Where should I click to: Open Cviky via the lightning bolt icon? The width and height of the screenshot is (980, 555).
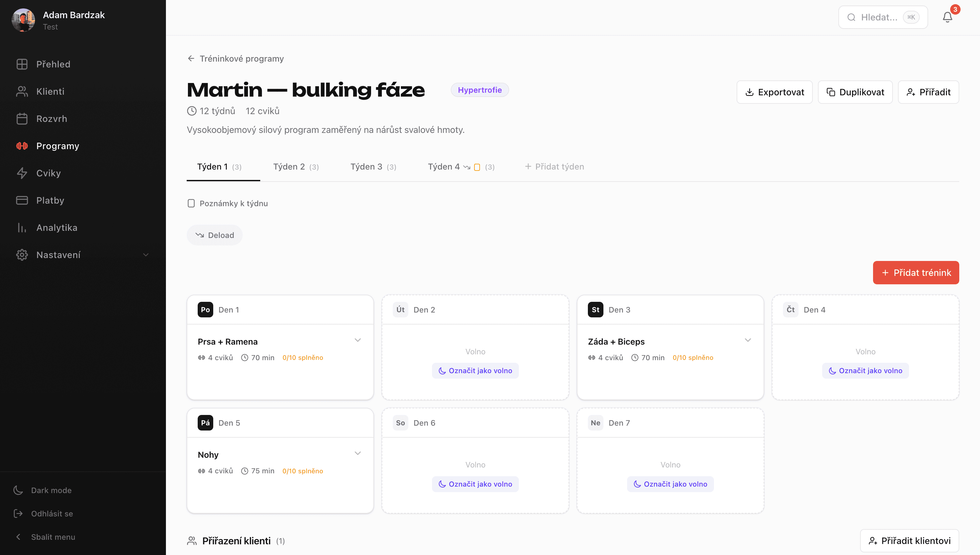[22, 173]
